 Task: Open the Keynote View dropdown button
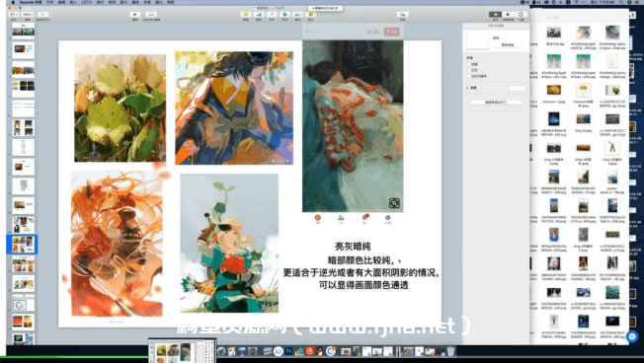[x=14, y=15]
